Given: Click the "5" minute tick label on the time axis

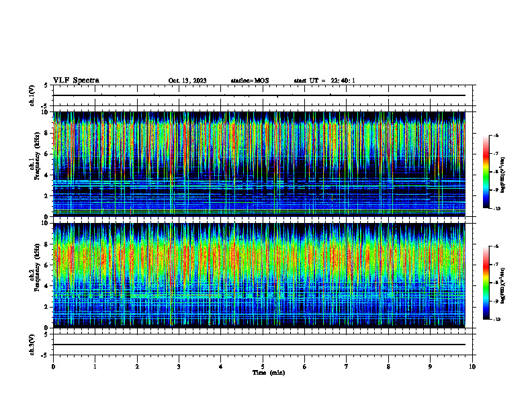Looking at the screenshot, I should tap(263, 367).
